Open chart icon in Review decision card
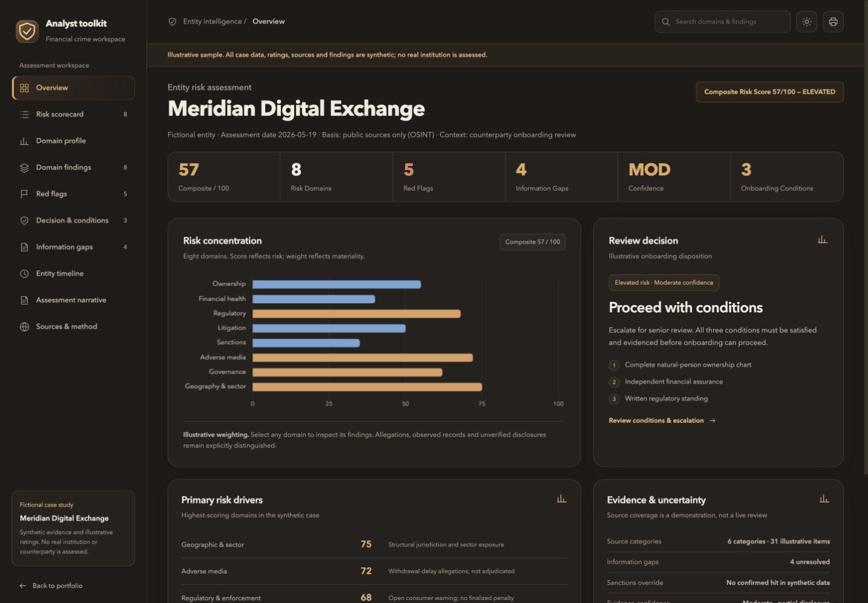The height and width of the screenshot is (603, 868). coord(822,240)
